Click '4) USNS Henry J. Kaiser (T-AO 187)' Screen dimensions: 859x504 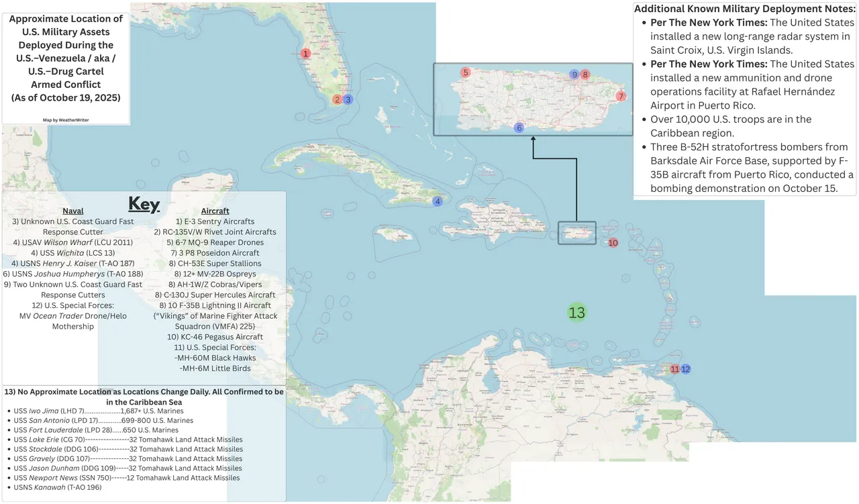72,263
